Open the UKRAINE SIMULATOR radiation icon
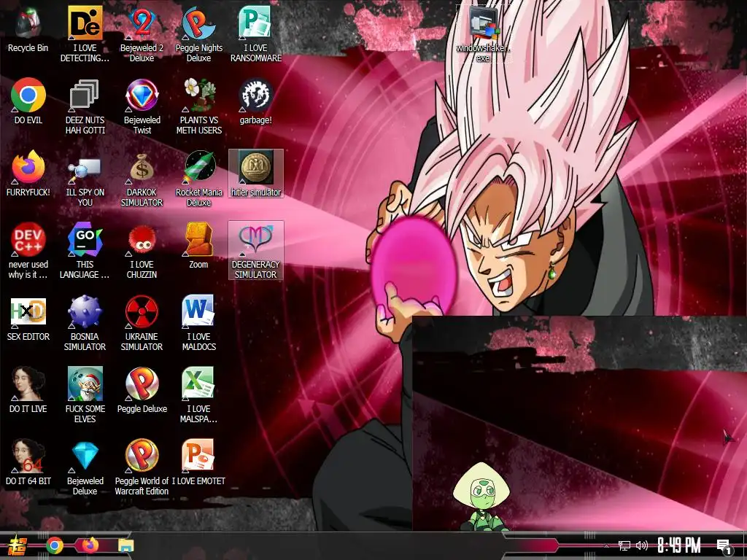 click(x=142, y=323)
